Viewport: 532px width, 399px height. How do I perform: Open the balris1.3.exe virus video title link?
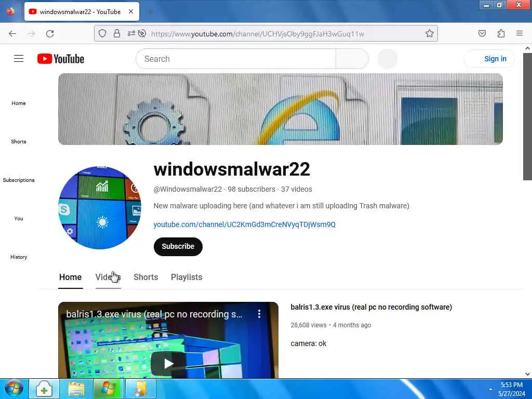tap(371, 307)
